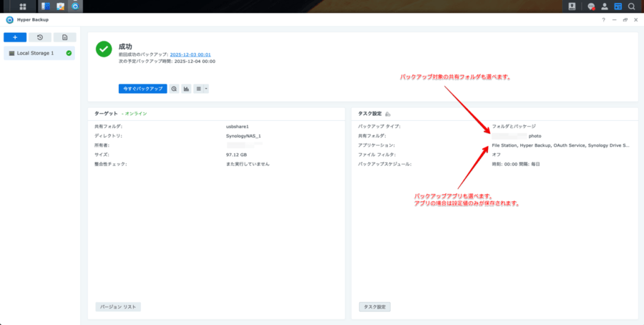Open the backup explorer magnifier-clock icon
644x325 pixels.
coord(174,89)
